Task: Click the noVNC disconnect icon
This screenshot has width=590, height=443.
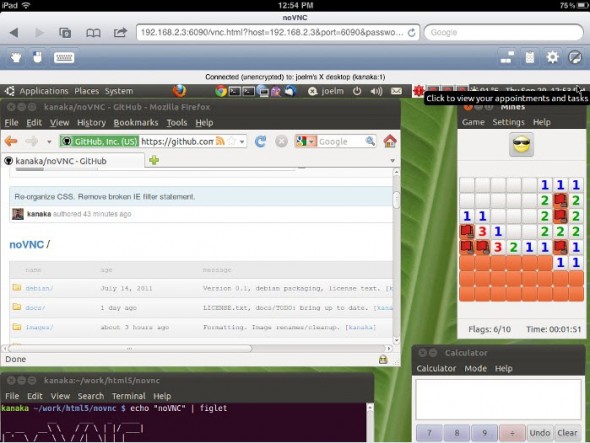Action: tap(575, 58)
